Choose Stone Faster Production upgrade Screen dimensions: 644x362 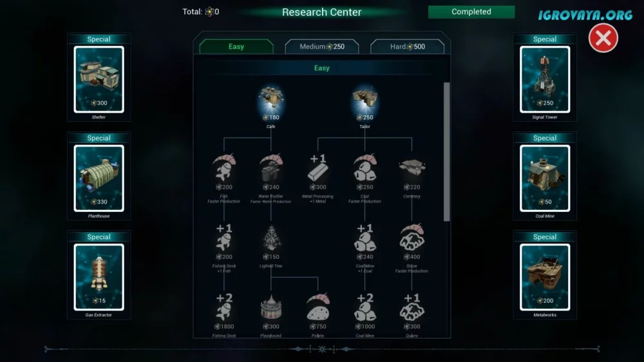[x=412, y=238]
